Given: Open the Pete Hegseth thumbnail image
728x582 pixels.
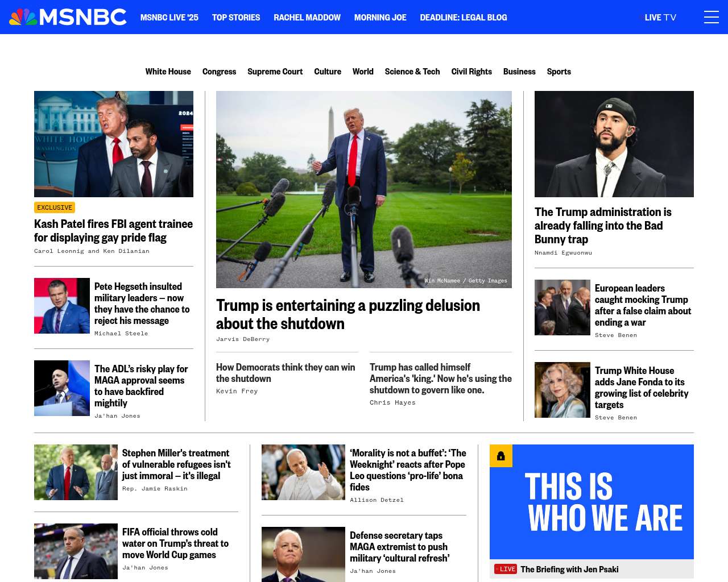Looking at the screenshot, I should click(x=62, y=306).
